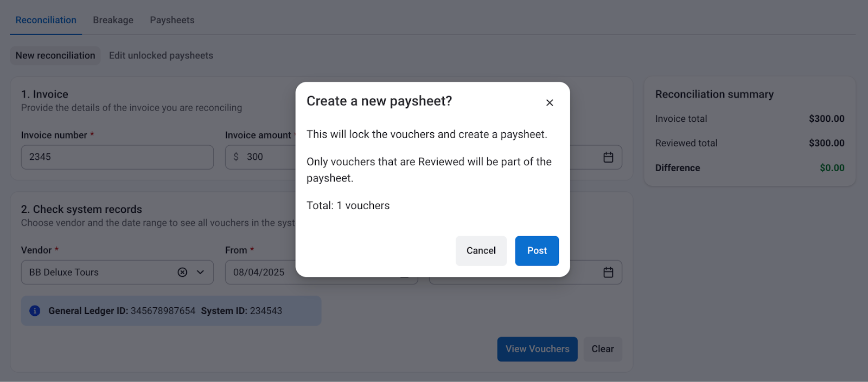Open the BB Deluxe Tours vendor combo box
868x382 pixels.
coord(98,273)
